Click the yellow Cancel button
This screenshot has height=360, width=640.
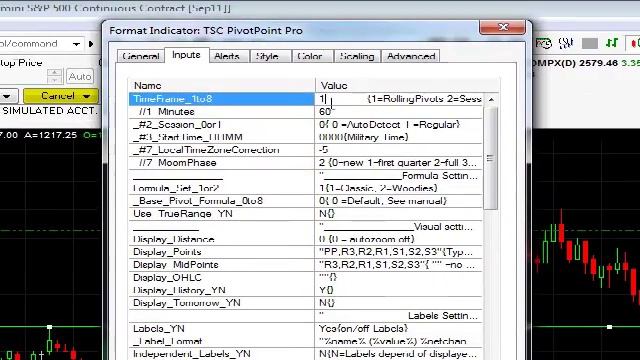click(x=61, y=96)
